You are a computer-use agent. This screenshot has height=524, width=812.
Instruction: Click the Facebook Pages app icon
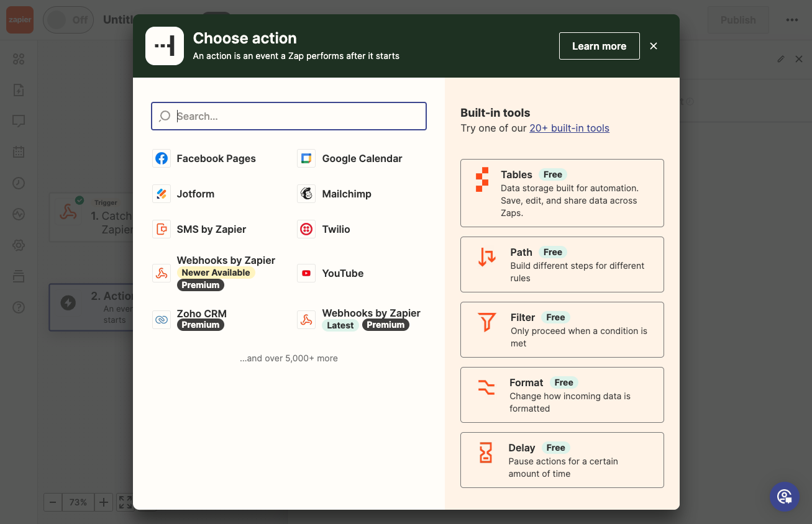[x=162, y=158]
